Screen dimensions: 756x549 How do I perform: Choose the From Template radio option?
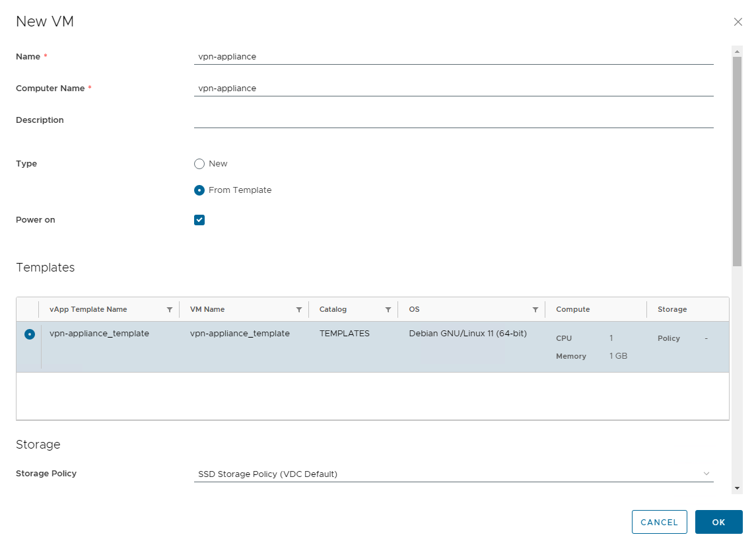pos(199,190)
